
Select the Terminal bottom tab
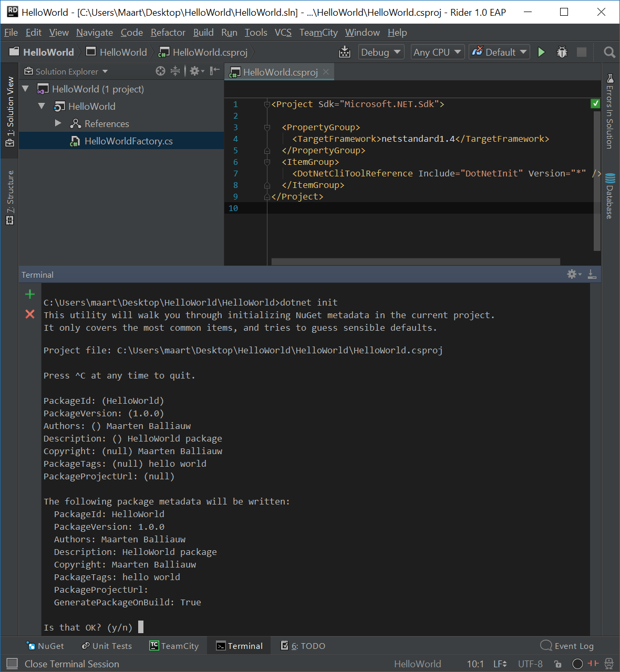pos(239,646)
